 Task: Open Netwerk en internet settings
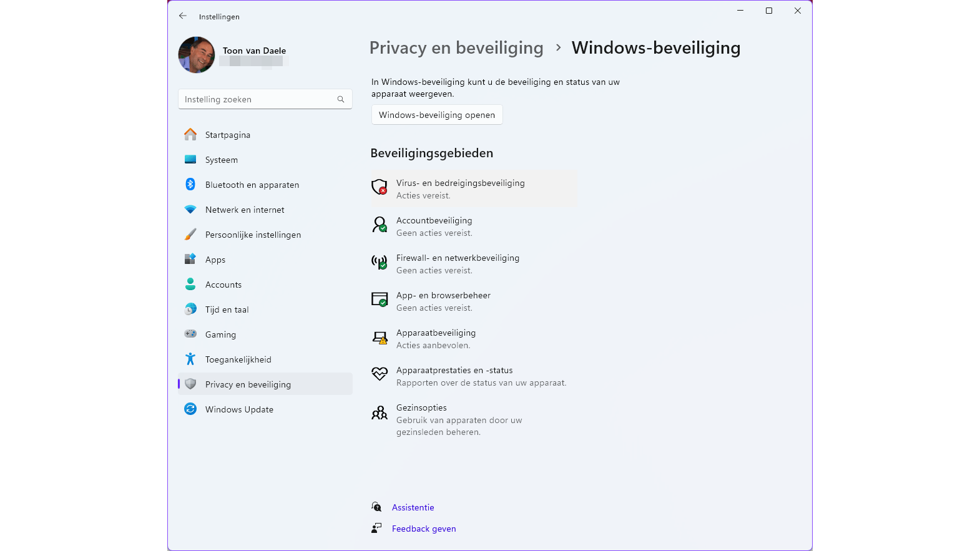pos(244,210)
